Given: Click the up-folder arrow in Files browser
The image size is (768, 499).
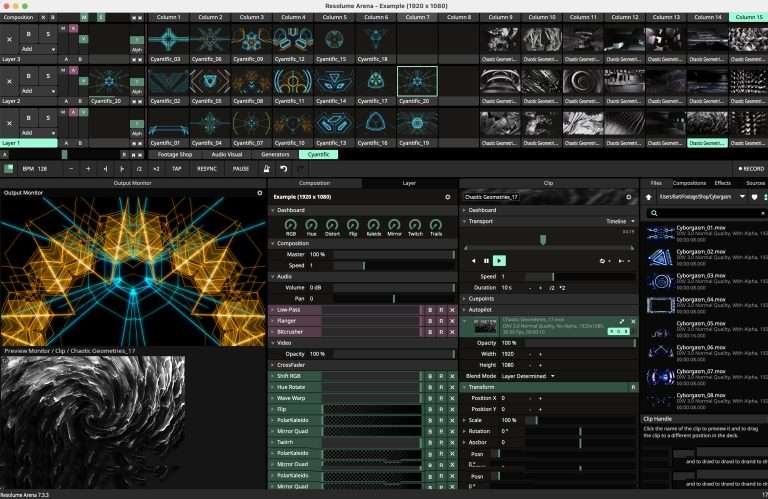Looking at the screenshot, I should tap(649, 197).
